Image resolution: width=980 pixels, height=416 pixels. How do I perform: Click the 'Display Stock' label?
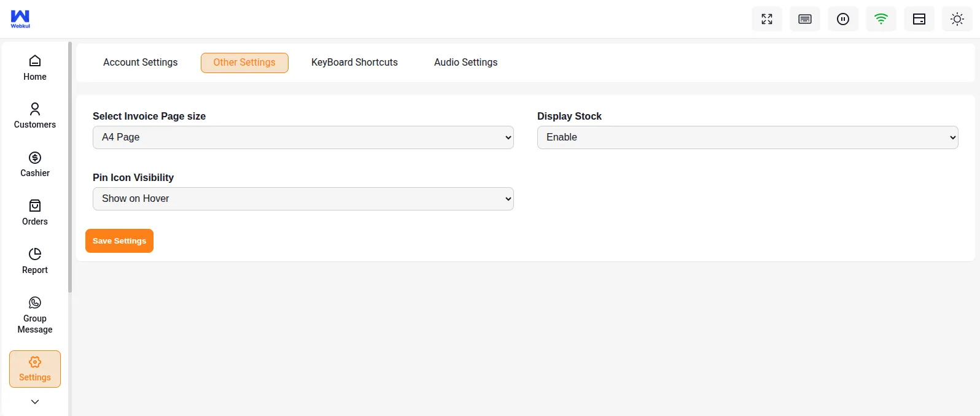click(569, 116)
